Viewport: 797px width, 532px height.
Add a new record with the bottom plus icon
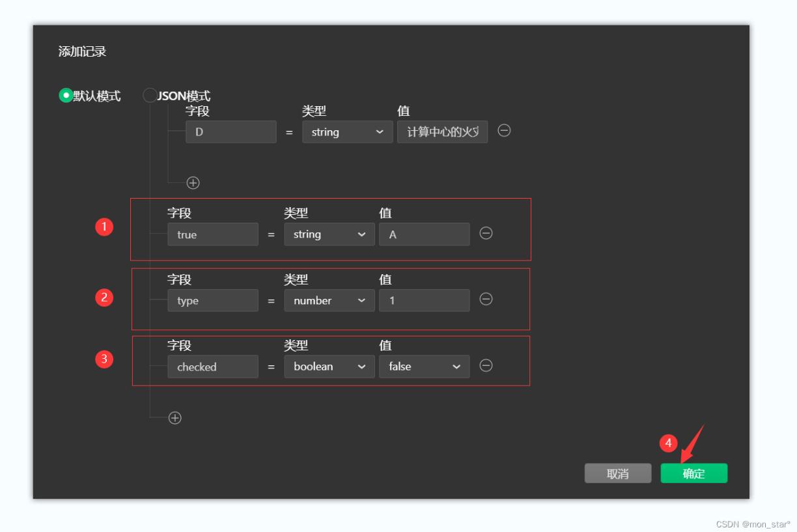point(174,417)
